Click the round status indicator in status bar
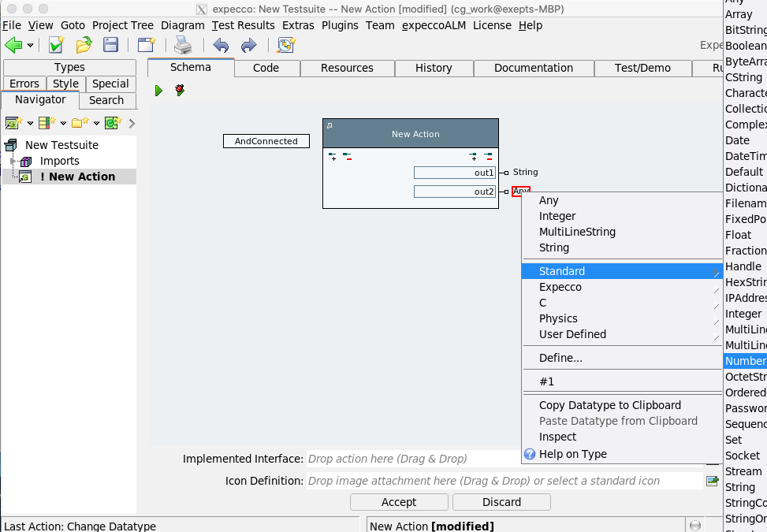This screenshot has height=532, width=767. (x=694, y=526)
